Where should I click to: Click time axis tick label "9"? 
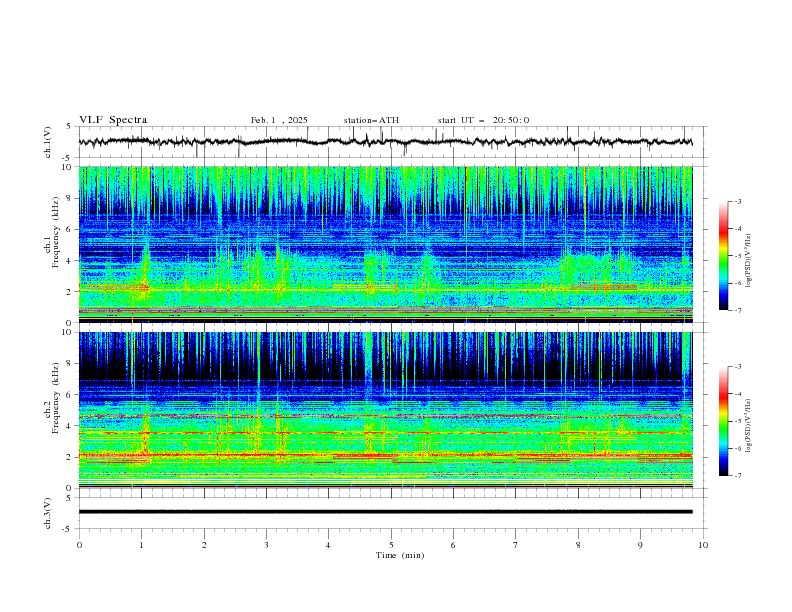click(640, 545)
